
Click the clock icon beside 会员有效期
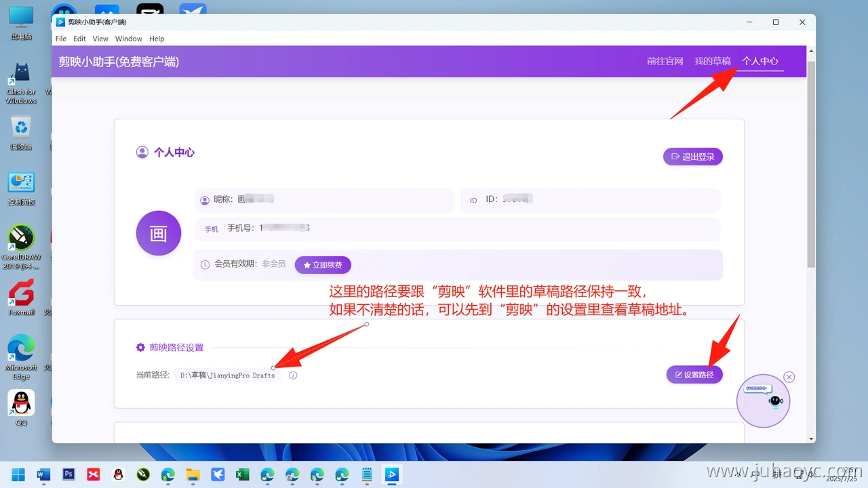[x=205, y=264]
